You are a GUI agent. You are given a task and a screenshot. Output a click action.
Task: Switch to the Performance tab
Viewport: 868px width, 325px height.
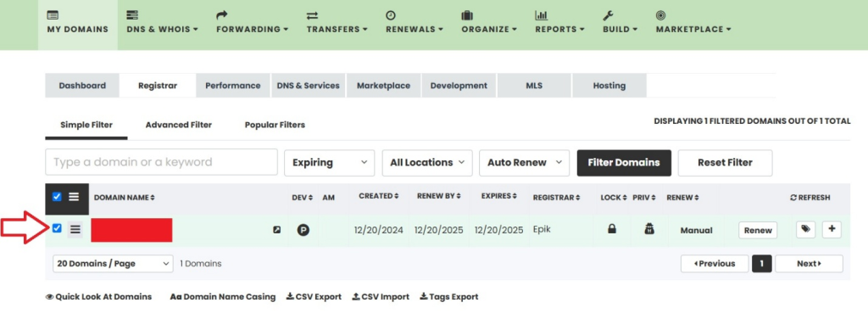point(232,86)
